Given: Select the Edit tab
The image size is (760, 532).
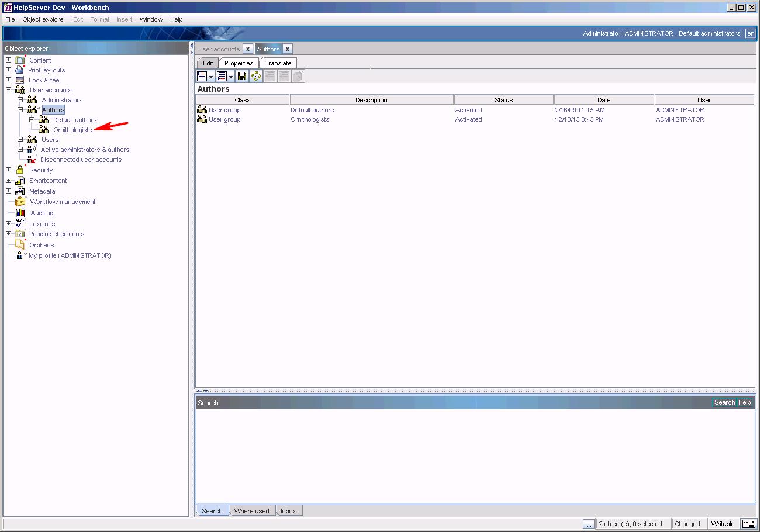Looking at the screenshot, I should pos(208,63).
